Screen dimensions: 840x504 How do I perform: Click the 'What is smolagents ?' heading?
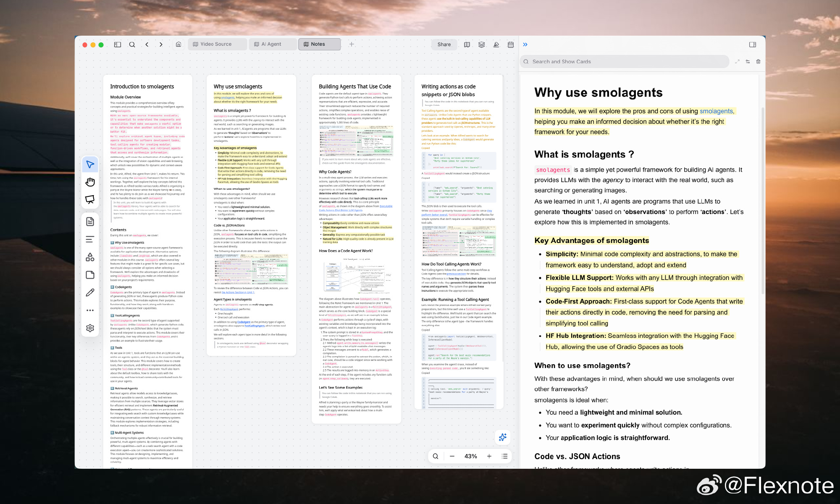[x=584, y=154]
